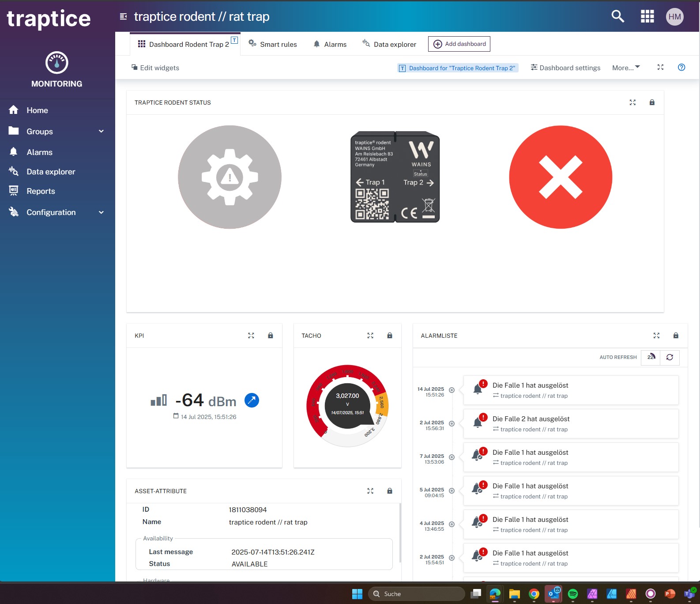The height and width of the screenshot is (604, 700).
Task: Toggle the lock on the Tacho widget
Action: (x=390, y=336)
